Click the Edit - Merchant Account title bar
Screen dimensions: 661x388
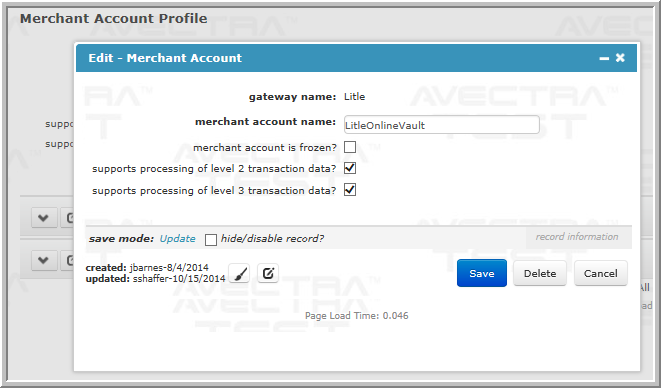tap(356, 58)
